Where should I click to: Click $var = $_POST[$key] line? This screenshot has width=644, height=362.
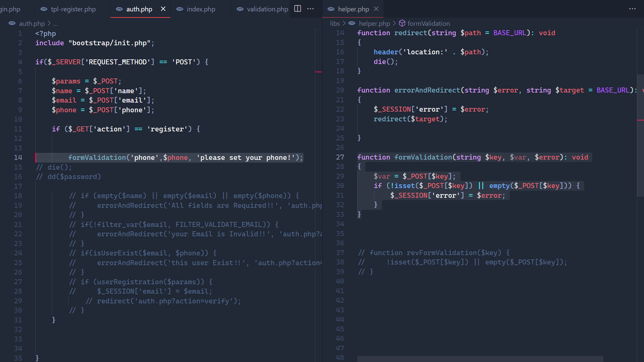coord(415,176)
